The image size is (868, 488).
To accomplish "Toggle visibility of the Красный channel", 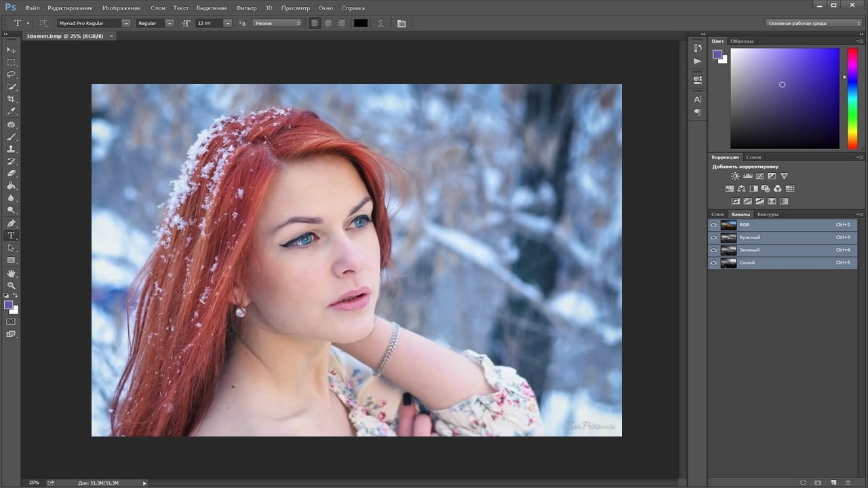I will pos(713,238).
